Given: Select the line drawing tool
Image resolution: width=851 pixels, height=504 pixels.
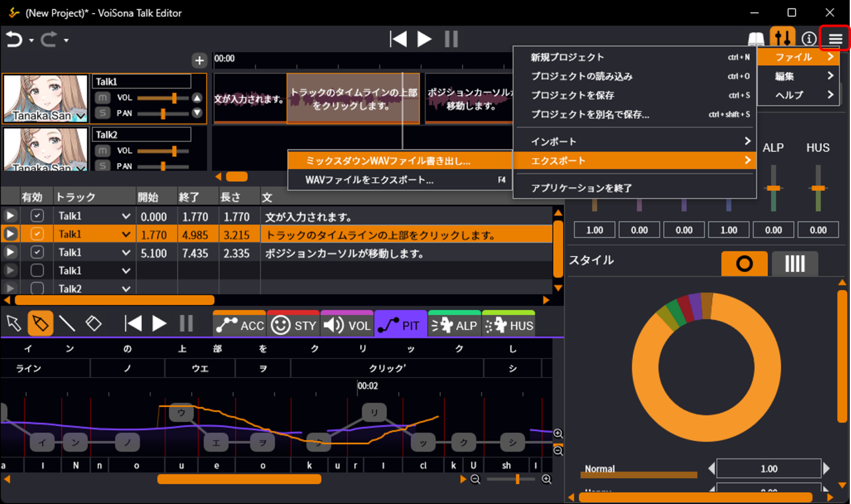Looking at the screenshot, I should (66, 324).
